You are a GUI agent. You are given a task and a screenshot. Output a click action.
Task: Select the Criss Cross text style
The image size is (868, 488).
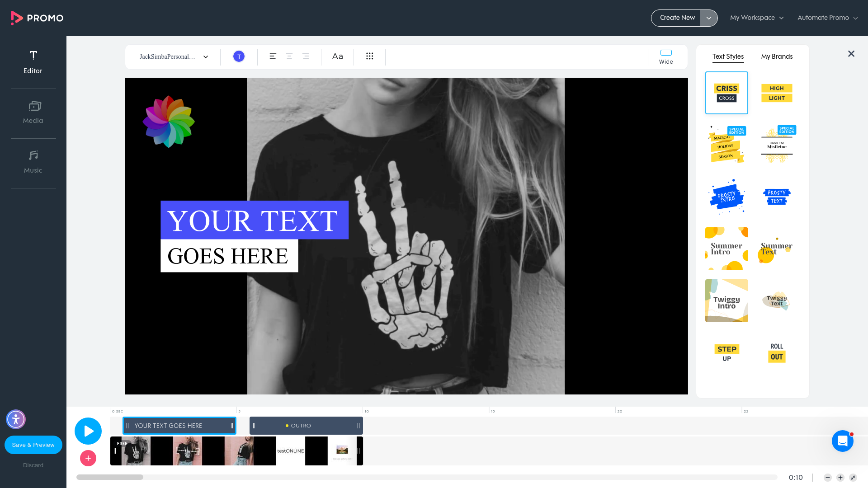pos(726,93)
